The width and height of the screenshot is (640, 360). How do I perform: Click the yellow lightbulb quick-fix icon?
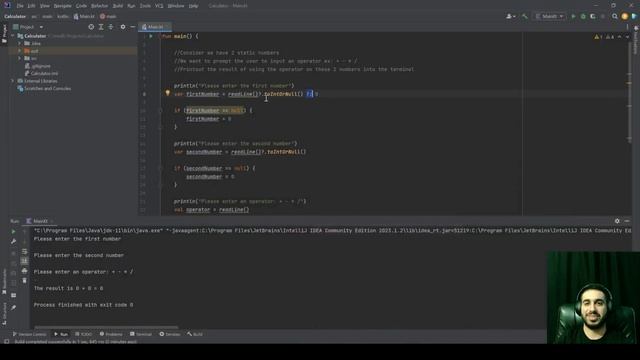(167, 93)
